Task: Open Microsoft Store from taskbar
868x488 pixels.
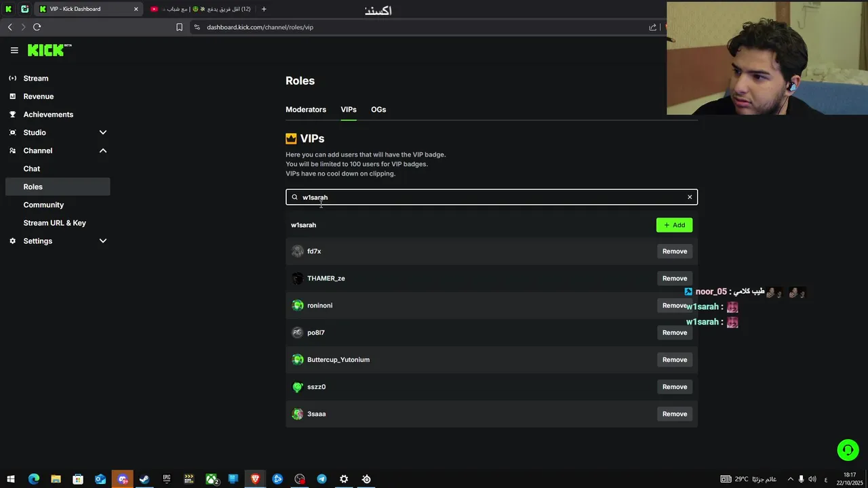Action: [x=78, y=479]
